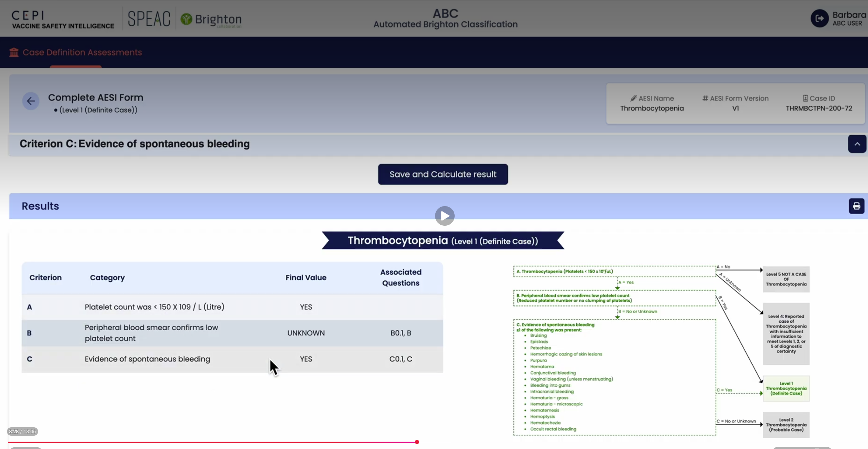
Task: Click YES final value for criterion A
Action: point(306,307)
